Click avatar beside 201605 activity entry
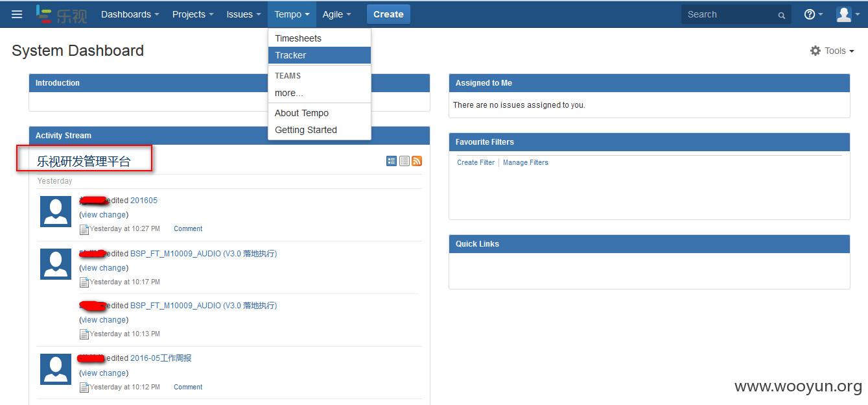 click(56, 211)
